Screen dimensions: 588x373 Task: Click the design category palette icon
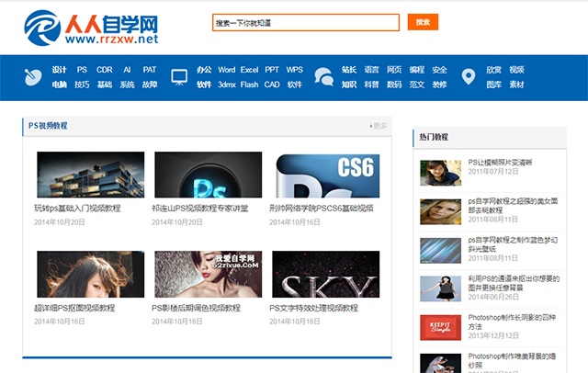(x=32, y=77)
